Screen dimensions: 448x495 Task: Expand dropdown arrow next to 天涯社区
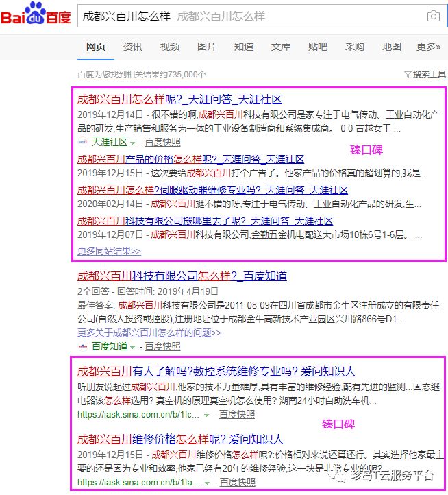(133, 143)
